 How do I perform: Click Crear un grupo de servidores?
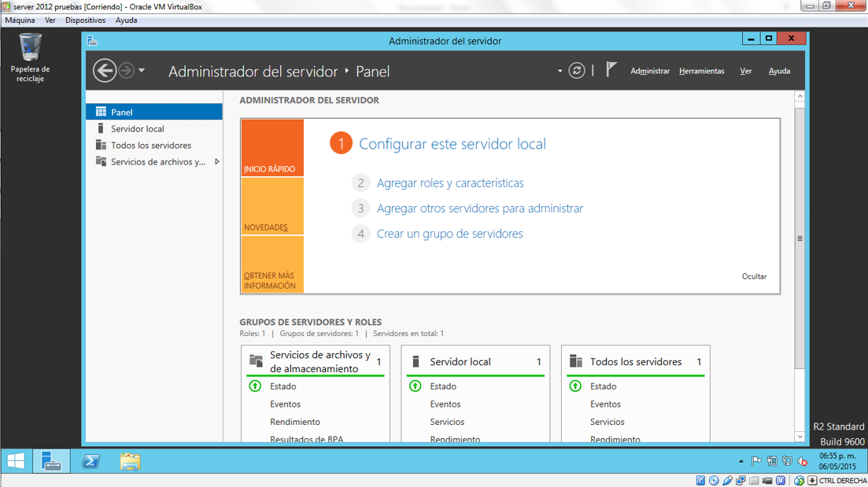(449, 234)
